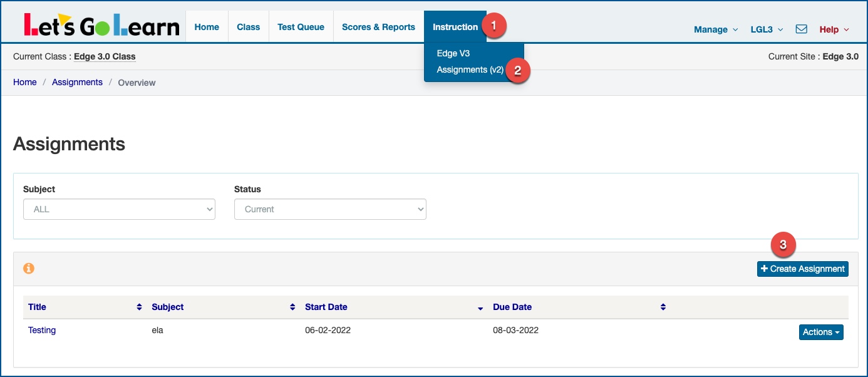Expand the LGL3 user menu

(x=767, y=29)
